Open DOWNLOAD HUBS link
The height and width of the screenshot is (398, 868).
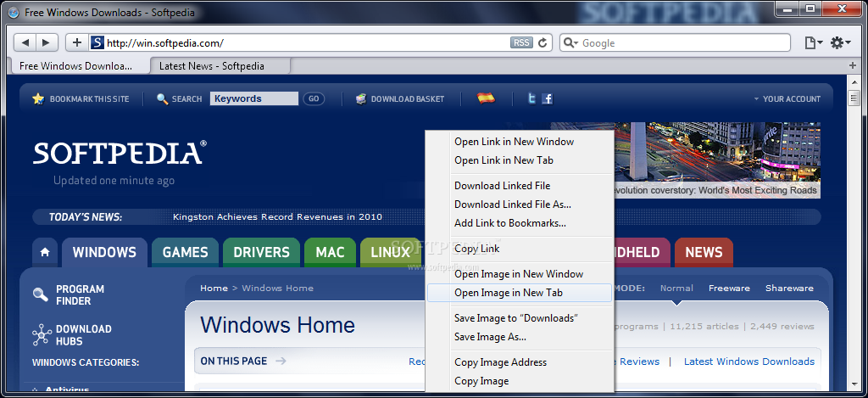pos(84,335)
